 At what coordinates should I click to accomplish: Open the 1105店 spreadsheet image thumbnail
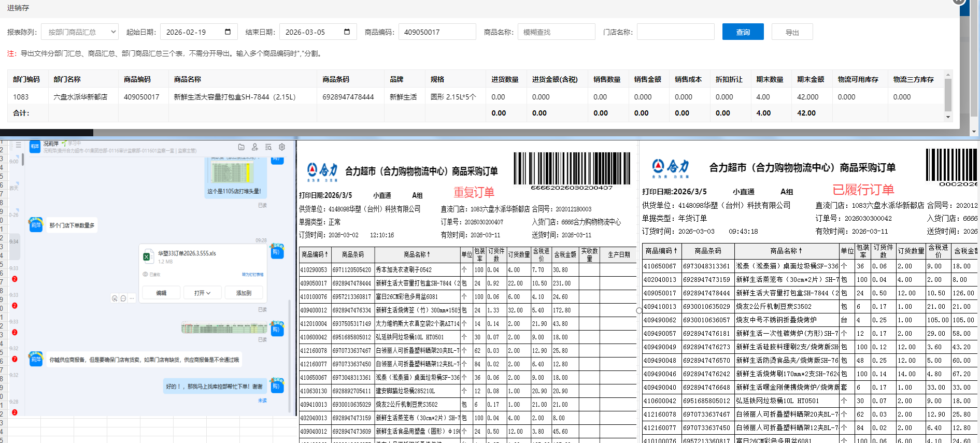[x=231, y=172]
